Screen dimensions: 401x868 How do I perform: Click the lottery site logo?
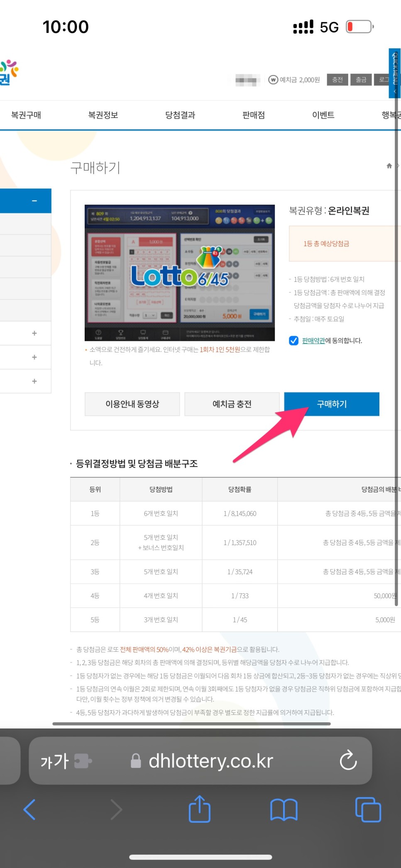[x=9, y=72]
